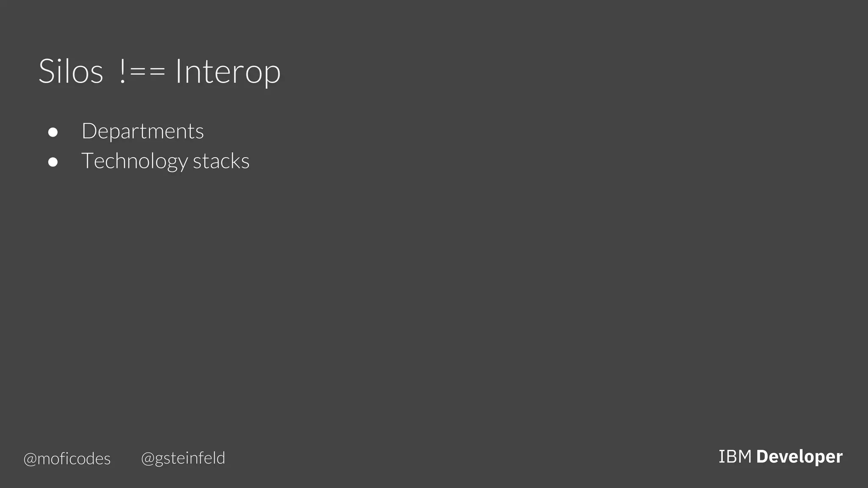Click the capital D in Departments

[90, 131]
